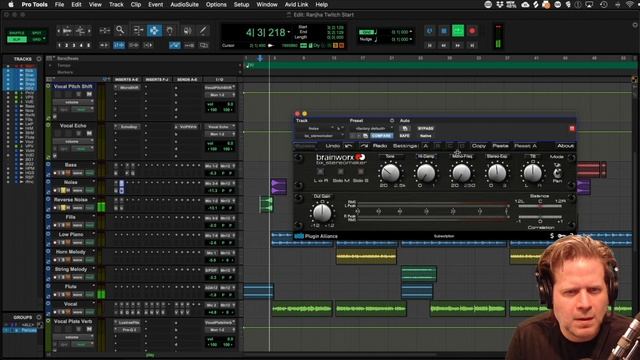The image size is (640, 360).
Task: Open the plugin Track Noise selector dropdown
Action: 318,128
